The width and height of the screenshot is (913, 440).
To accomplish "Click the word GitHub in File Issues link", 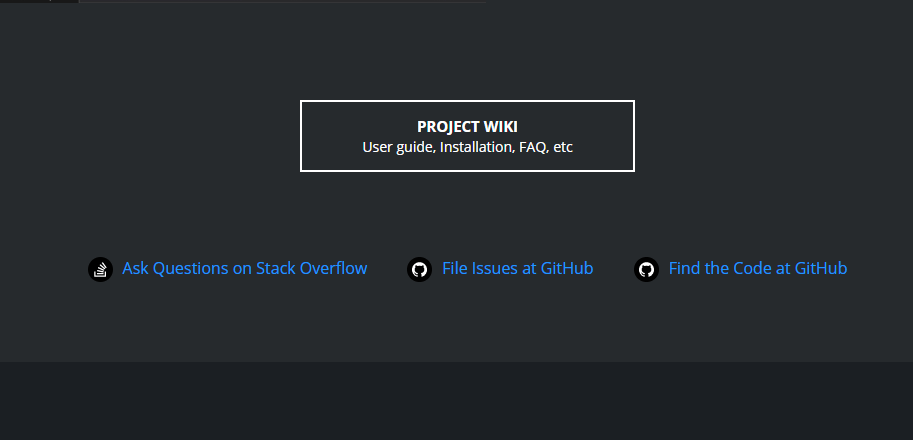I will pyautogui.click(x=567, y=268).
